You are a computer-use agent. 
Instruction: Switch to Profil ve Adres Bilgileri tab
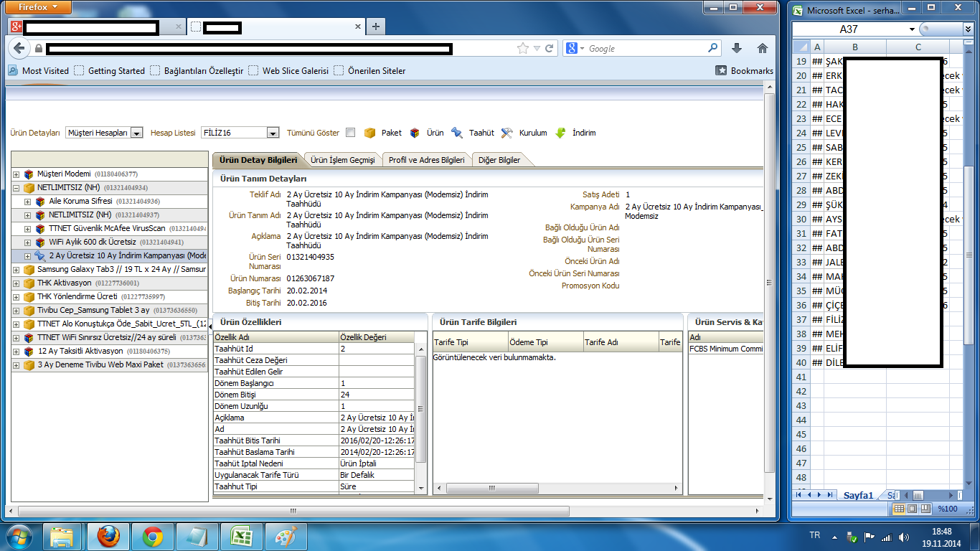426,160
